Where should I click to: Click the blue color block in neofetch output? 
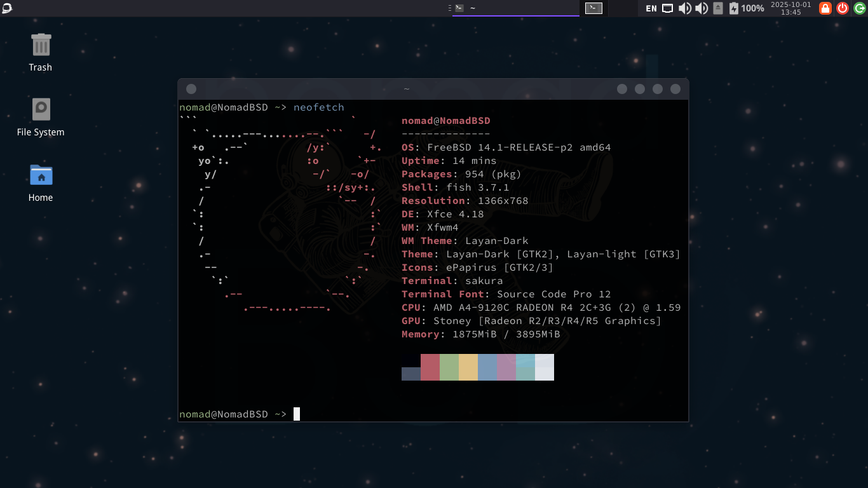click(487, 367)
